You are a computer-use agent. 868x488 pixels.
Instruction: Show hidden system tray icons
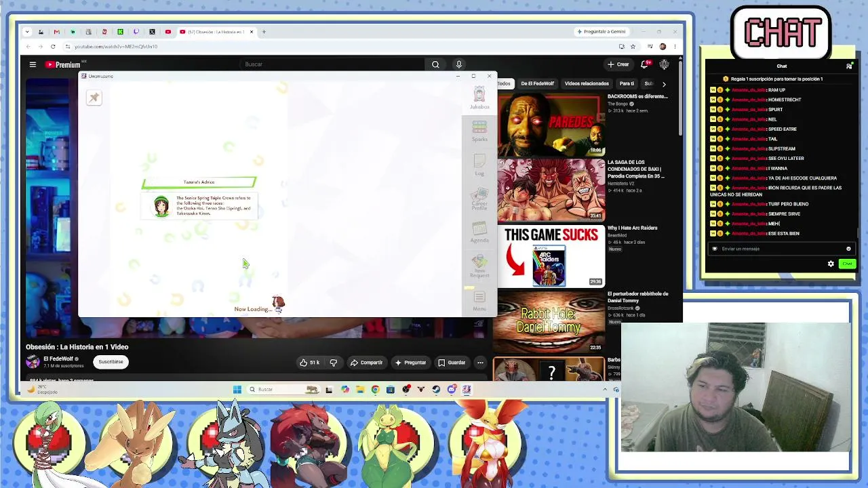605,390
